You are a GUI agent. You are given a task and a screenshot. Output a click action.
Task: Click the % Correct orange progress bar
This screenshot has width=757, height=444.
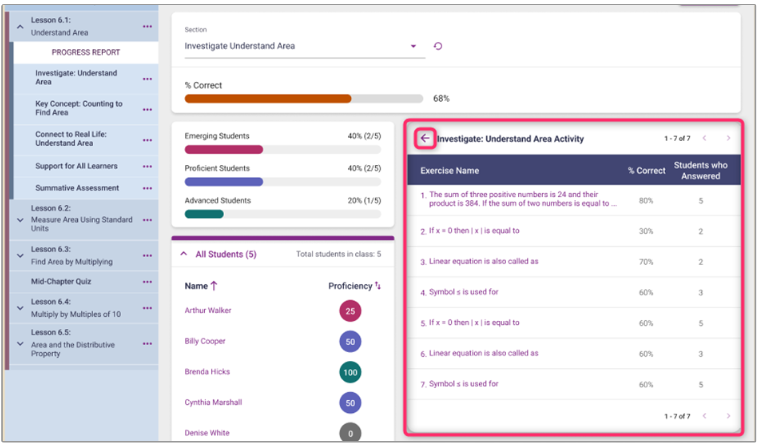[x=268, y=99]
